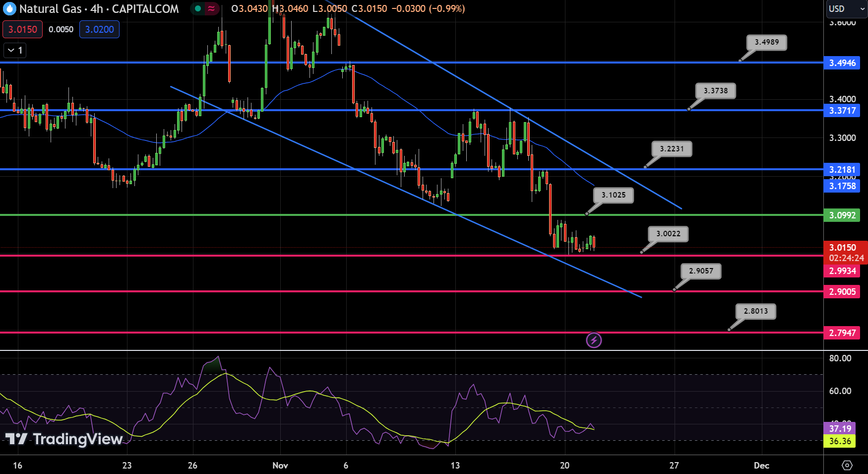Click the red 3.0150 current price tag
The width and height of the screenshot is (868, 474).
(845, 252)
